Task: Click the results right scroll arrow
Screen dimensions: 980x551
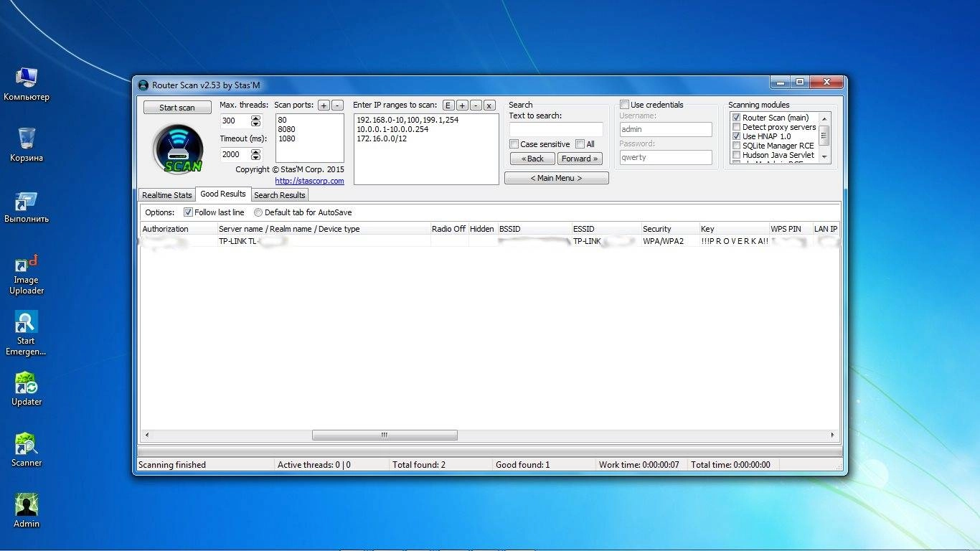Action: click(x=832, y=435)
